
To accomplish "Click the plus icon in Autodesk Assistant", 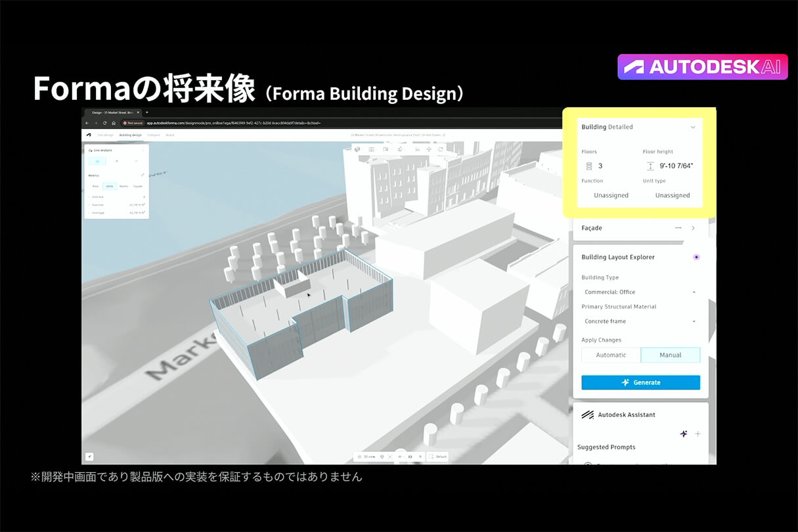I will click(x=698, y=434).
